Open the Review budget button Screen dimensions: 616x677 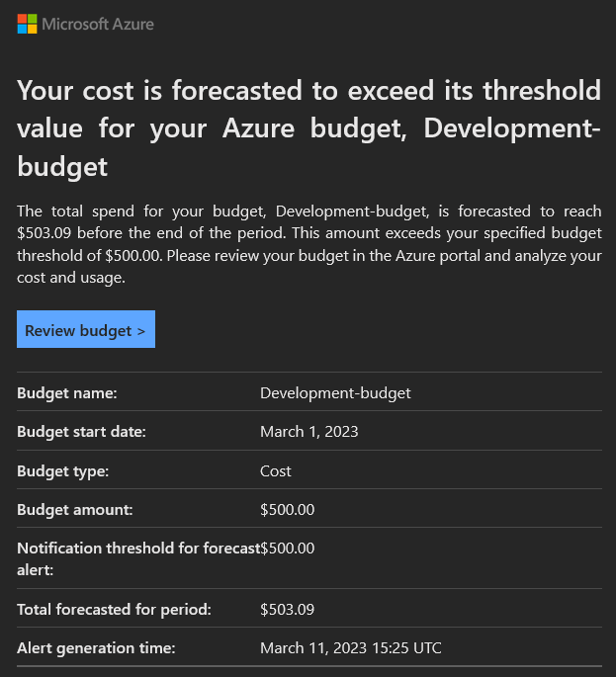[x=86, y=329]
